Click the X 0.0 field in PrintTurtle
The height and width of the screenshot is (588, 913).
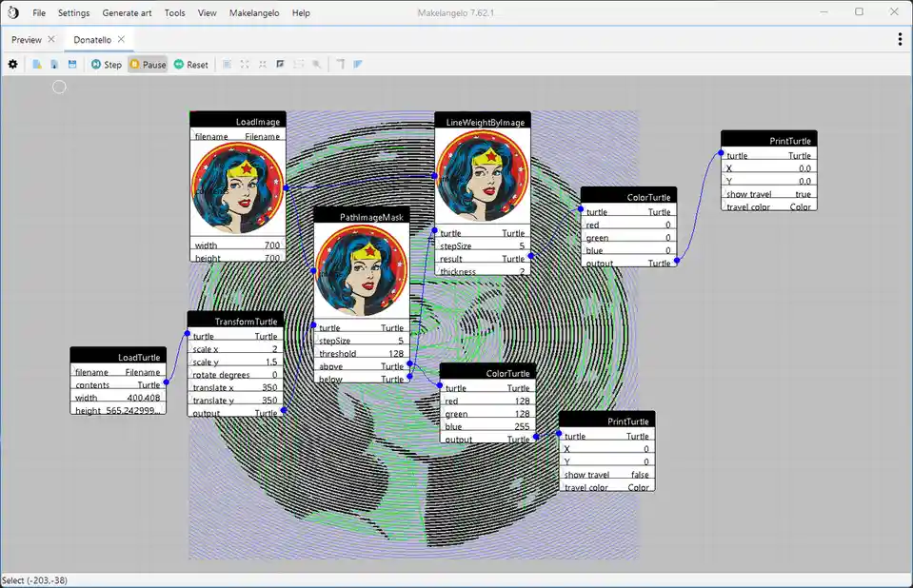point(769,167)
